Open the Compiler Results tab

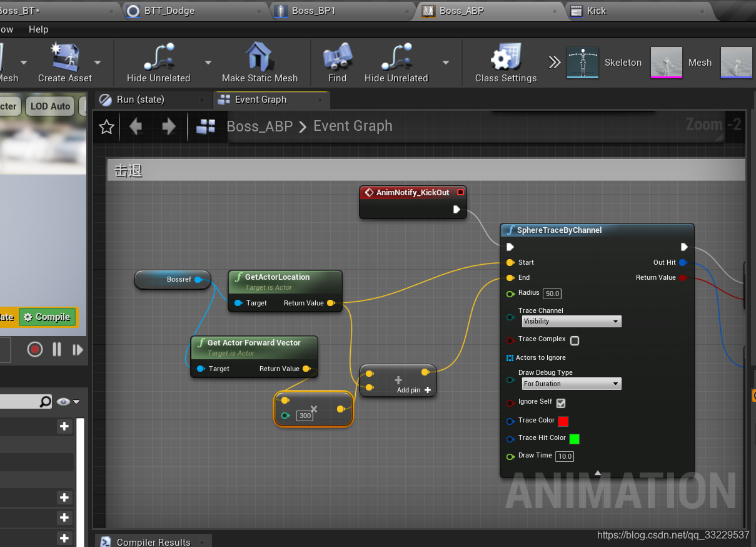(x=153, y=542)
